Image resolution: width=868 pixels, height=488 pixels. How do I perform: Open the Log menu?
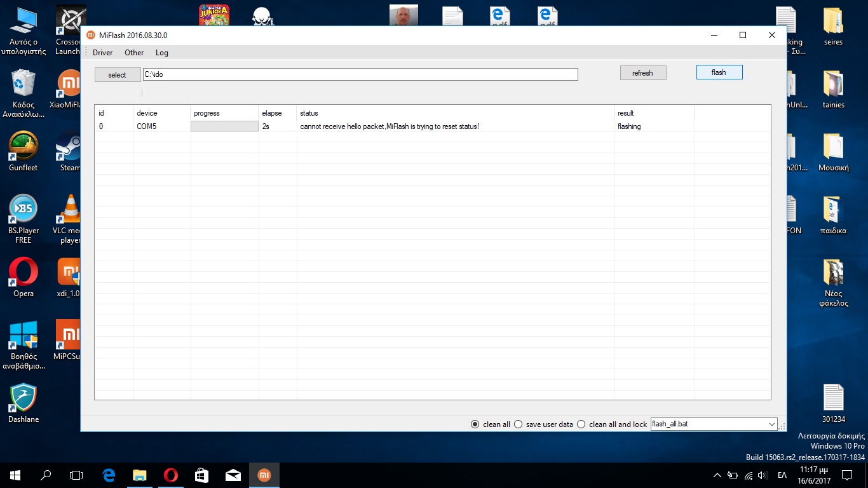click(161, 53)
